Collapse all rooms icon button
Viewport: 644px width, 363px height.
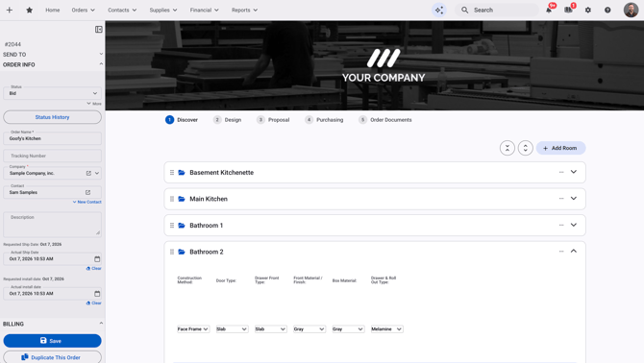click(x=508, y=148)
